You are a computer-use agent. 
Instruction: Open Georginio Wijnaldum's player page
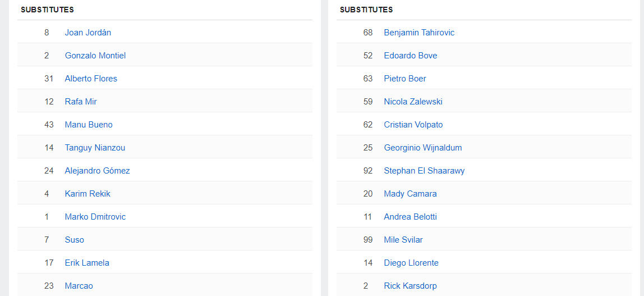422,148
